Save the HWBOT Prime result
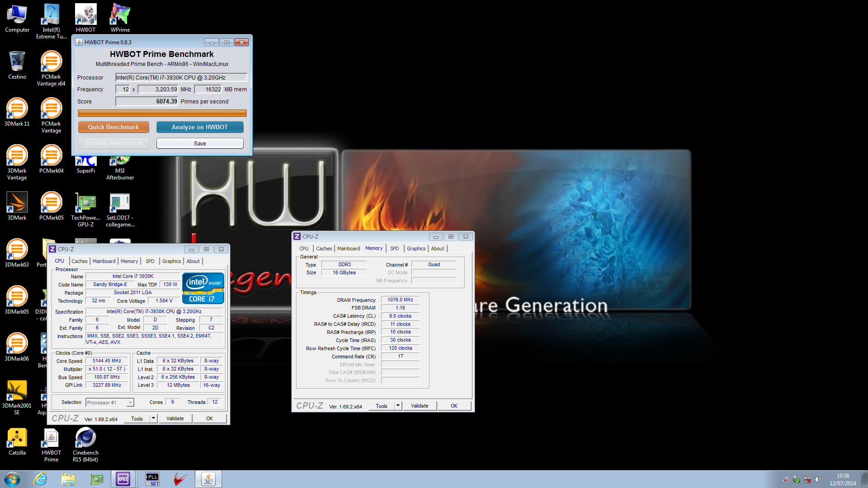This screenshot has height=488, width=868. click(x=200, y=143)
